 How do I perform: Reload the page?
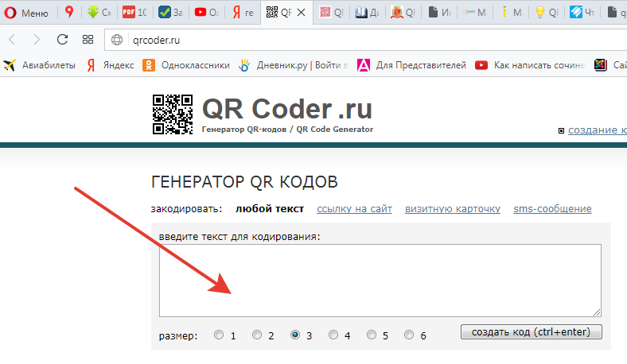coord(62,39)
